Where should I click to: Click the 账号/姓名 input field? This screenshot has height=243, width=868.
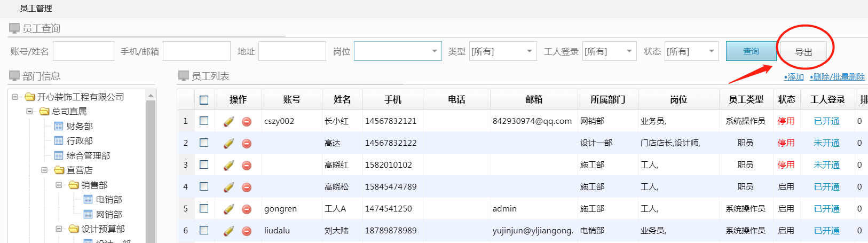pyautogui.click(x=83, y=51)
